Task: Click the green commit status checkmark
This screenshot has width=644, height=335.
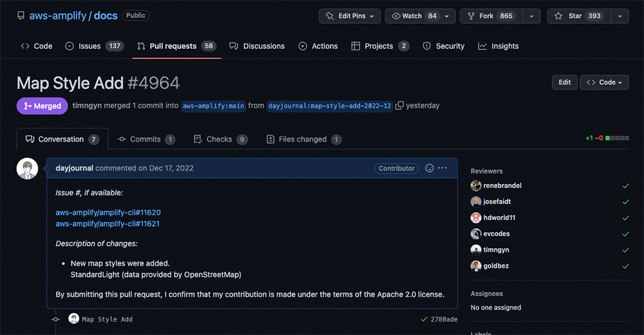Action: point(424,319)
